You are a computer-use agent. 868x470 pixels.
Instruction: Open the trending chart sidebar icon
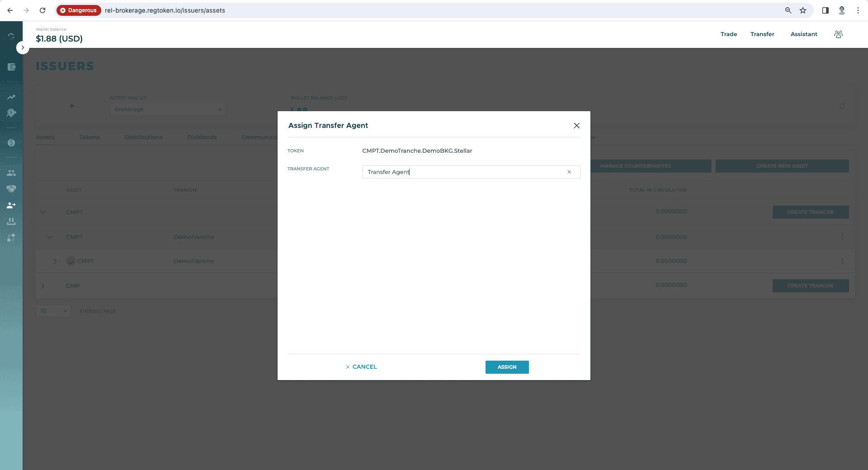[x=11, y=97]
